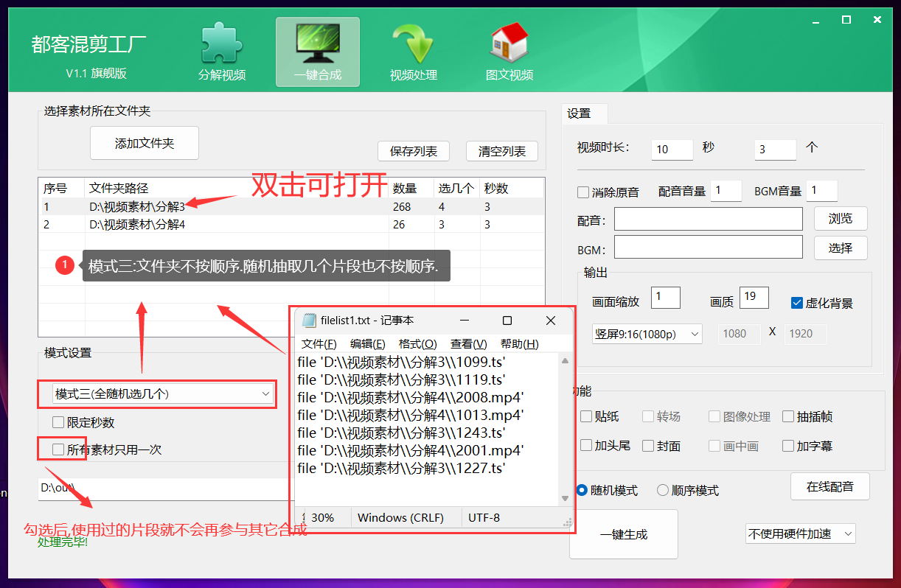Toggle the 消除原音 checkbox

click(583, 192)
